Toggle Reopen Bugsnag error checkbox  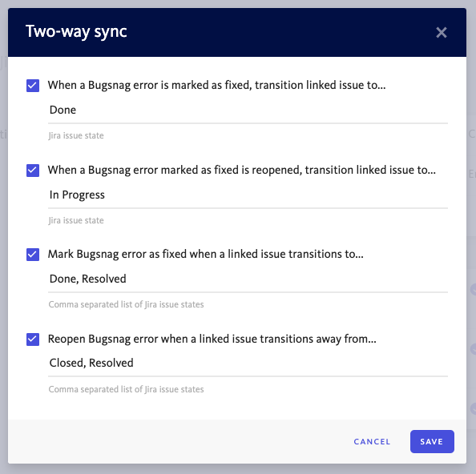(x=33, y=339)
